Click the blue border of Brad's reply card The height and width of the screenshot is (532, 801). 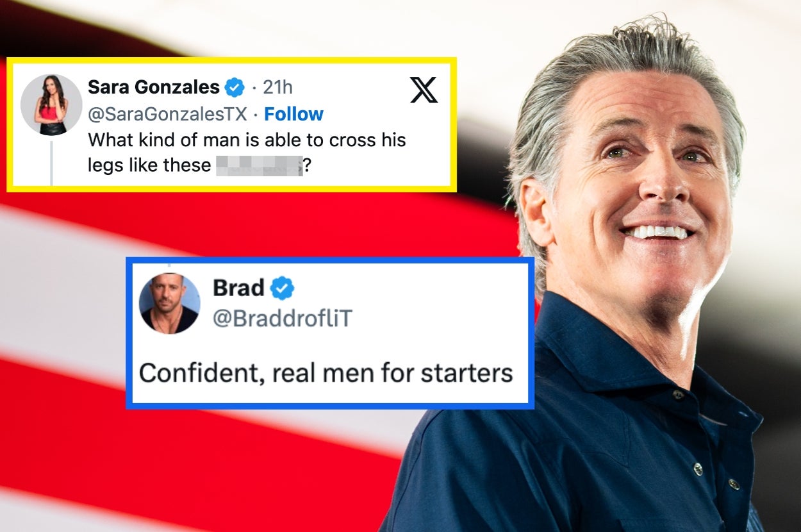click(330, 260)
